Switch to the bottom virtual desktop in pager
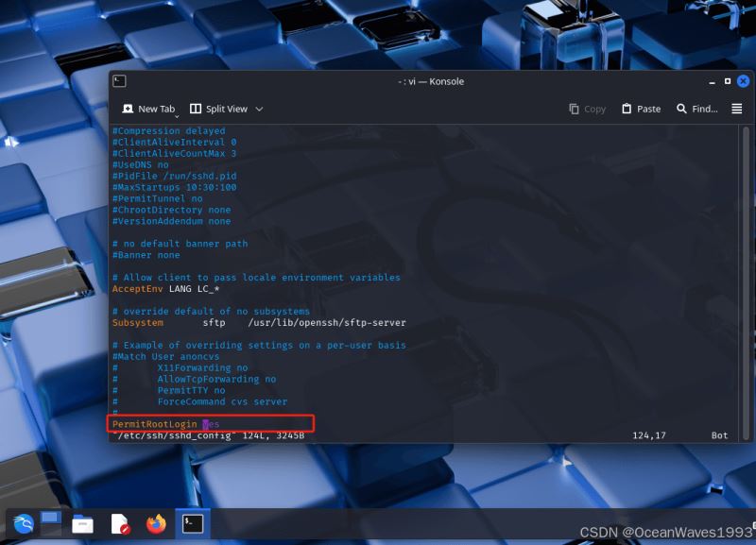The width and height of the screenshot is (756, 545). (50, 530)
